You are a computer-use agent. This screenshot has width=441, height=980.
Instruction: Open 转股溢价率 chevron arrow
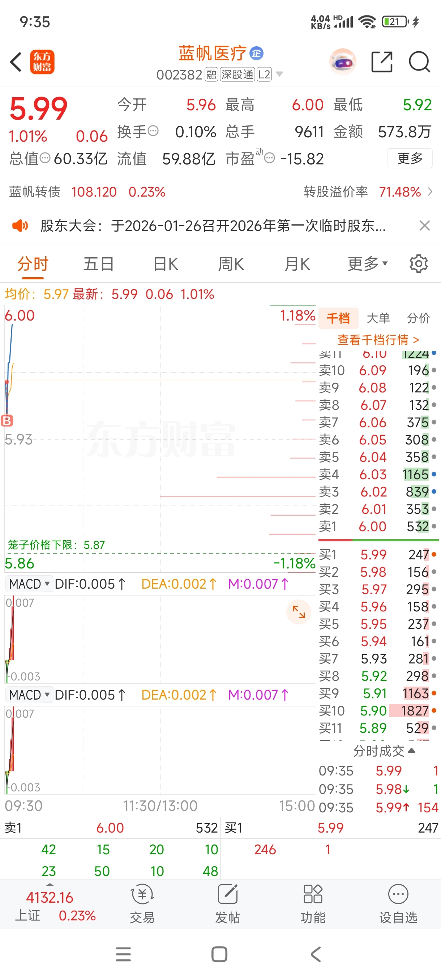tap(430, 192)
